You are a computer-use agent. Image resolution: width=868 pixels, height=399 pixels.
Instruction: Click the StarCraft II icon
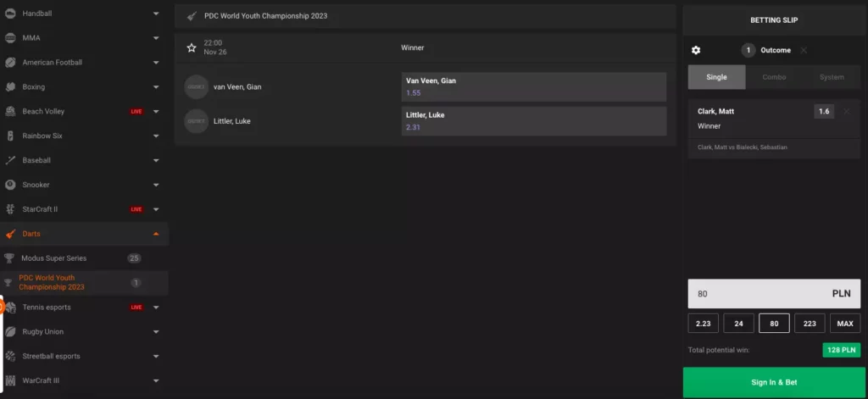coord(10,209)
